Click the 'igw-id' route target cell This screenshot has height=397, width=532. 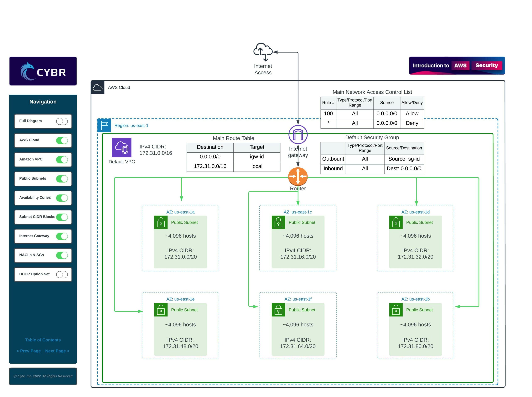257,157
